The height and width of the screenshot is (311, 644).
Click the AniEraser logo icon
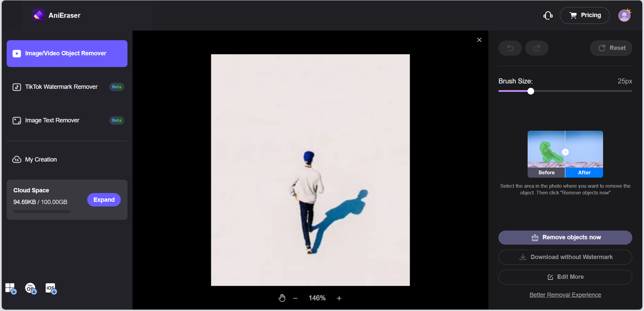click(x=38, y=15)
